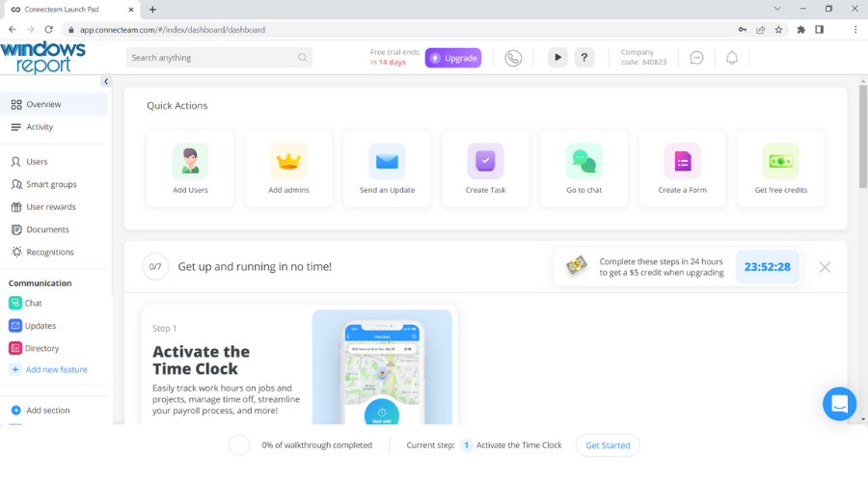Click the Time Clock phone preview image

382,367
